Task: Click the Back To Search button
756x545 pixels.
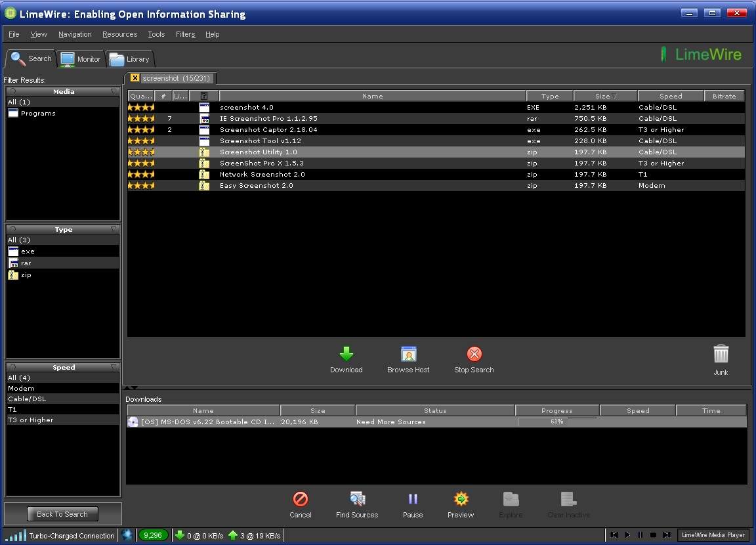Action: click(62, 514)
